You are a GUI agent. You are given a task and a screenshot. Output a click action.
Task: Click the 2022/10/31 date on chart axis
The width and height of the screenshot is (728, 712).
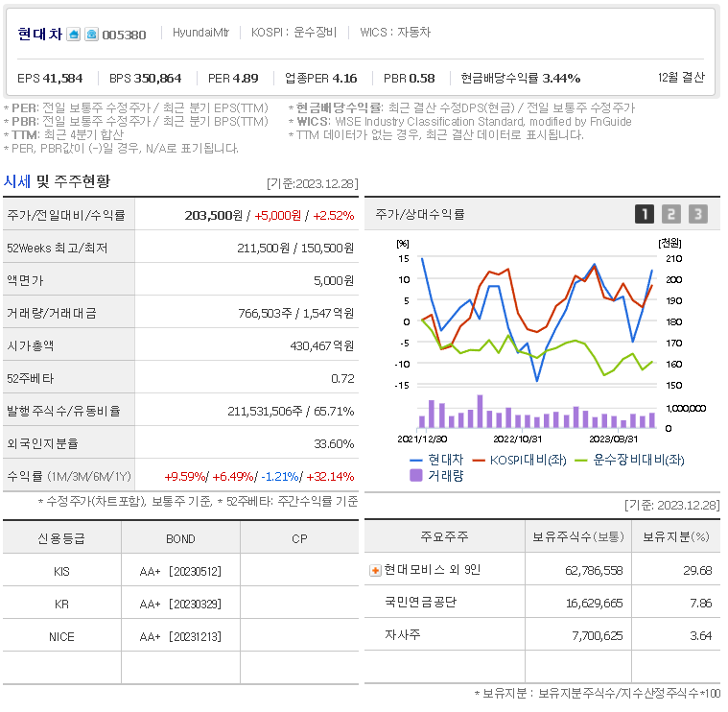point(517,439)
